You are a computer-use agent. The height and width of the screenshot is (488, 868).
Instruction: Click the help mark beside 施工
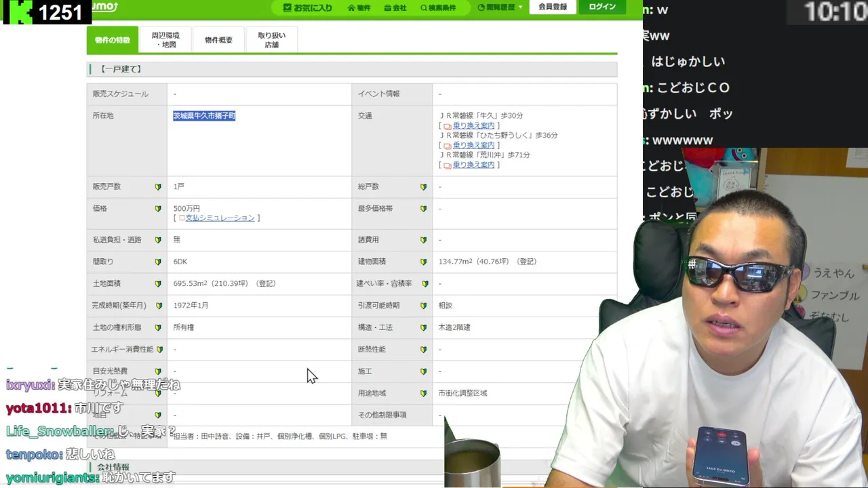click(x=423, y=371)
